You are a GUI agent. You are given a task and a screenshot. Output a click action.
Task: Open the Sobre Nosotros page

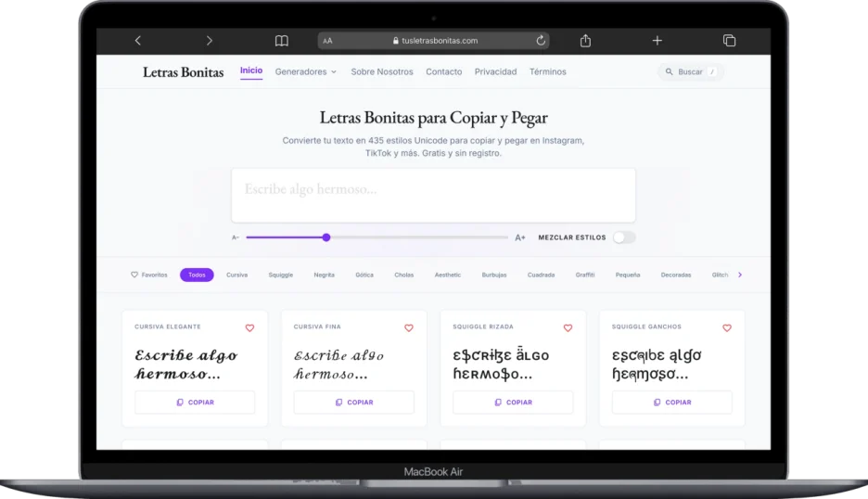[x=382, y=72]
